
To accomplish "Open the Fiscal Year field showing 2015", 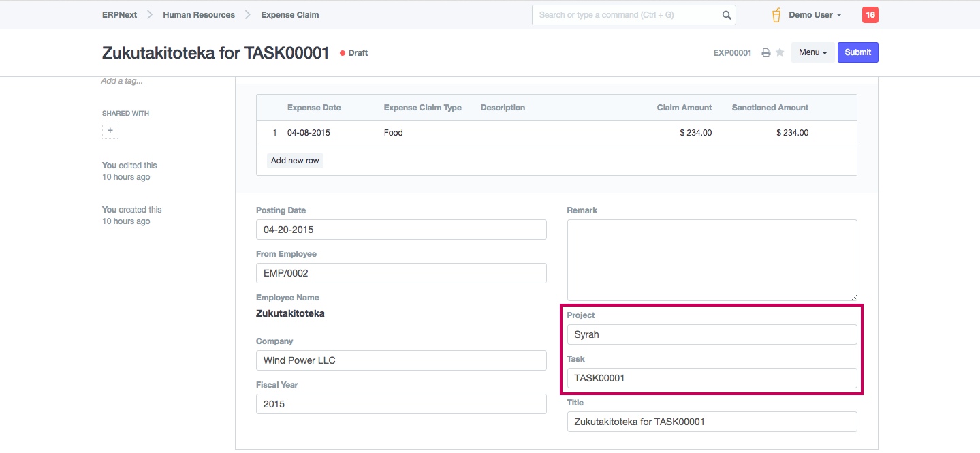I will (401, 404).
